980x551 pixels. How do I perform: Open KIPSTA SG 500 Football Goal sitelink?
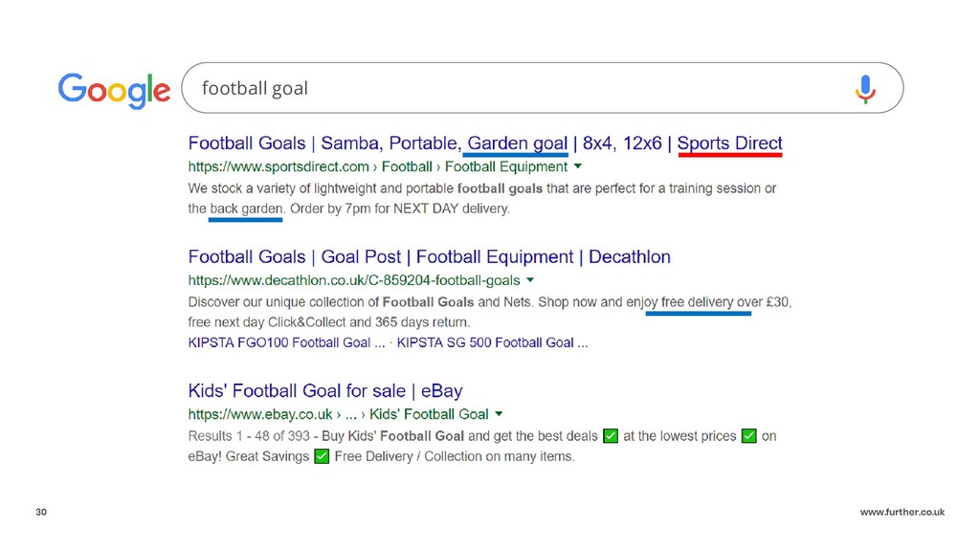493,343
